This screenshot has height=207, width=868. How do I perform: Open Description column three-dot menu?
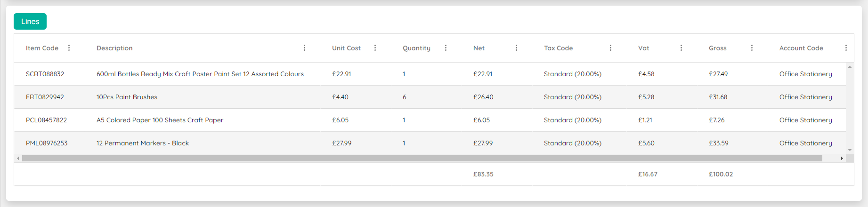coord(305,48)
